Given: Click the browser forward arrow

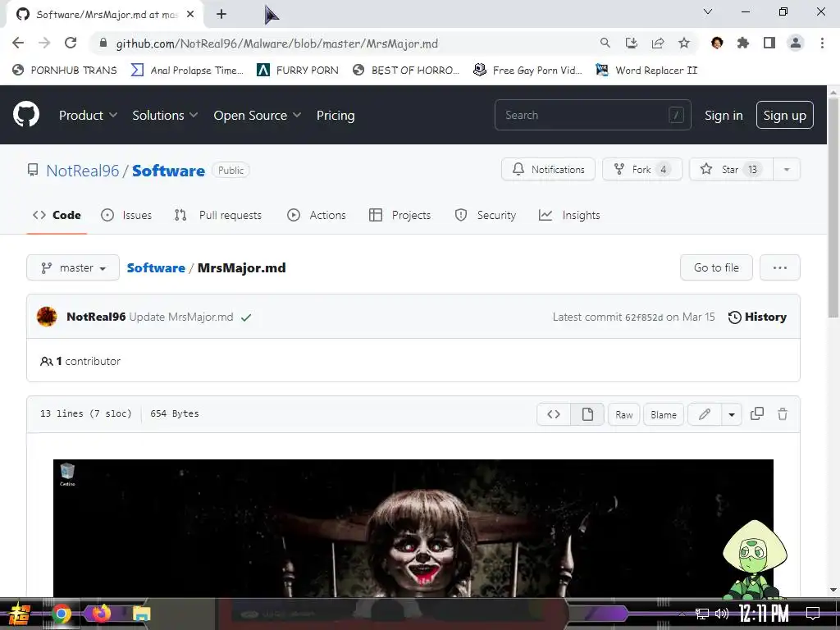Looking at the screenshot, I should tap(44, 43).
